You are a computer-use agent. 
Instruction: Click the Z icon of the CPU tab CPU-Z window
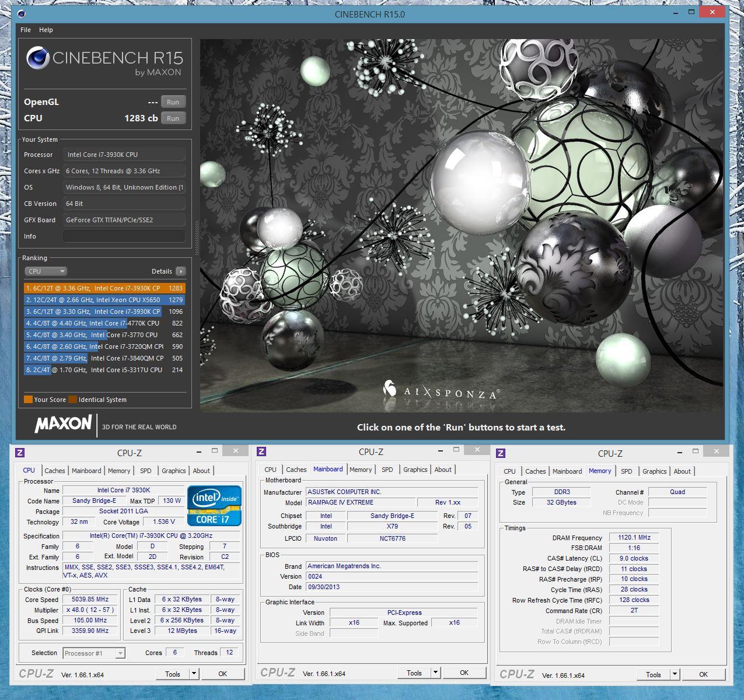20,453
